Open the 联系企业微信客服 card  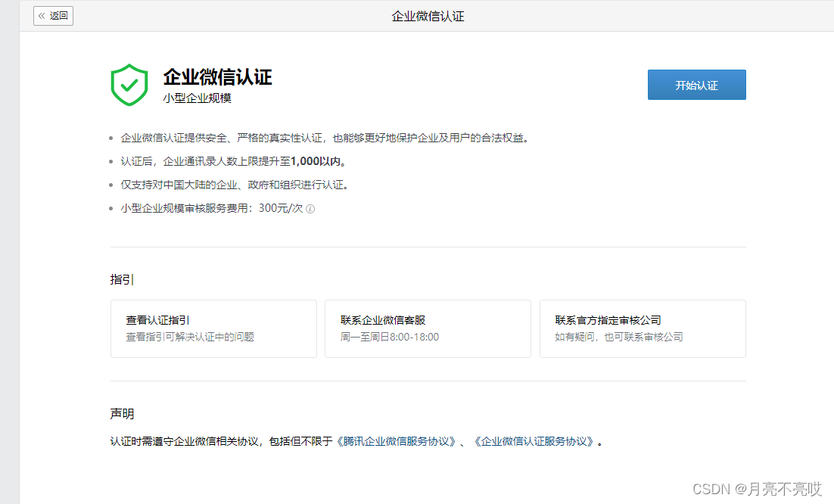pyautogui.click(x=428, y=328)
